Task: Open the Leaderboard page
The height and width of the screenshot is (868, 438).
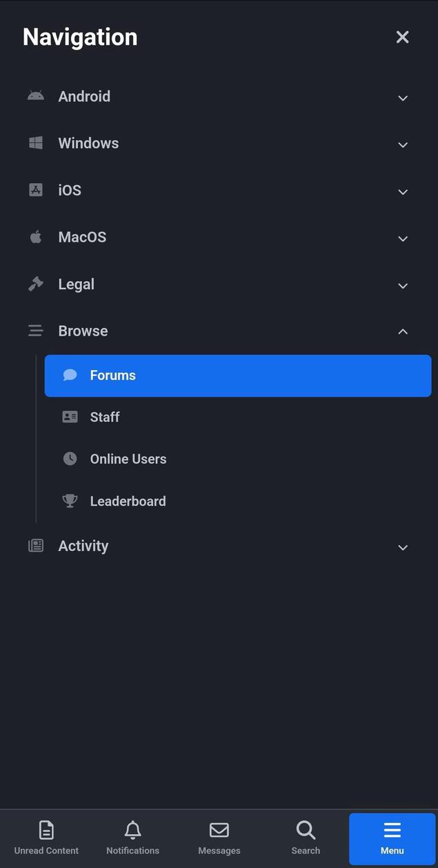Action: coord(128,501)
